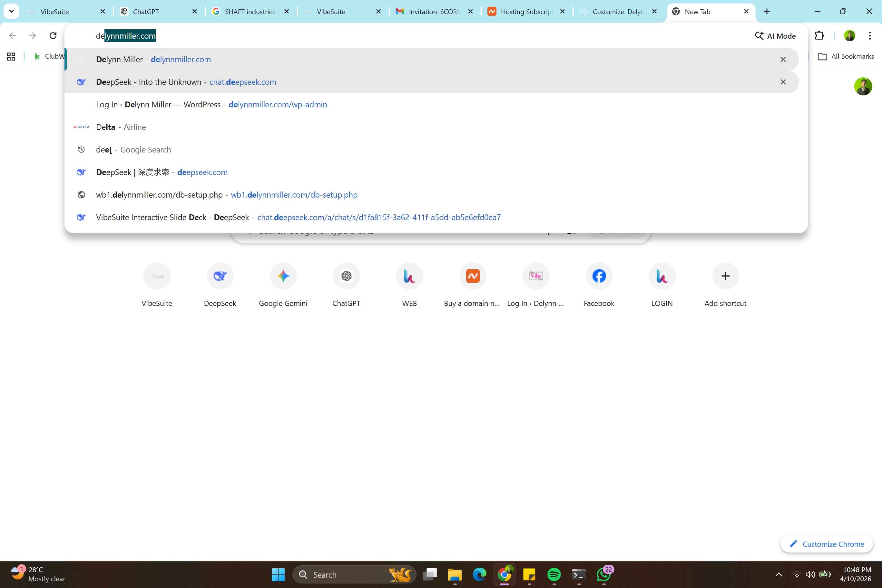882x588 pixels.
Task: Select the Delynn Miller delynnmiller.com suggestion
Action: (x=431, y=59)
